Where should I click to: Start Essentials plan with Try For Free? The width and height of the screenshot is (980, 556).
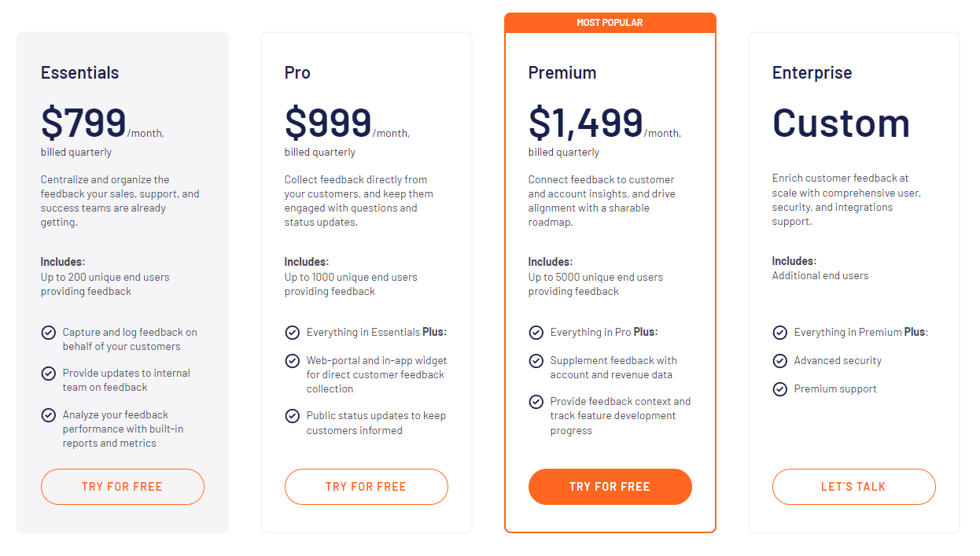pos(123,487)
